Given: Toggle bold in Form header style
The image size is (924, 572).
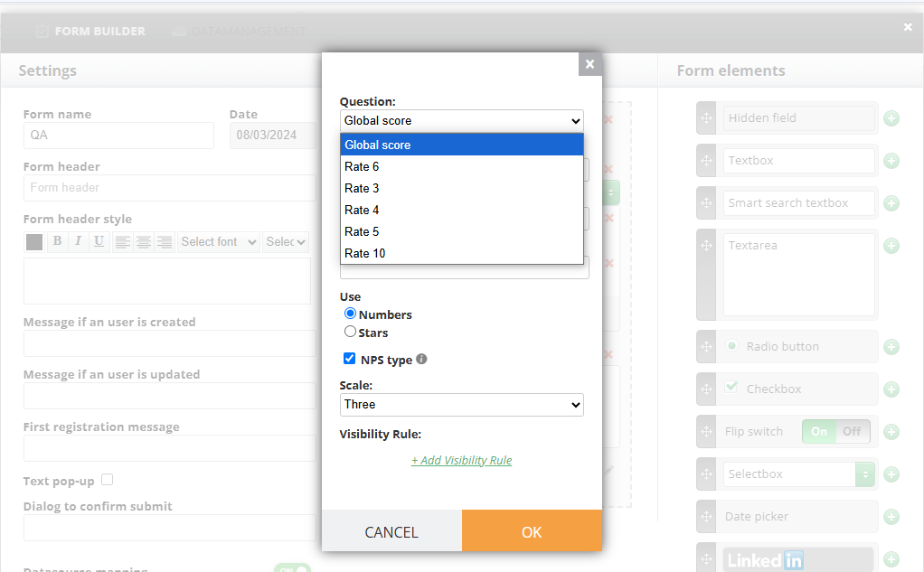Looking at the screenshot, I should (x=57, y=241).
